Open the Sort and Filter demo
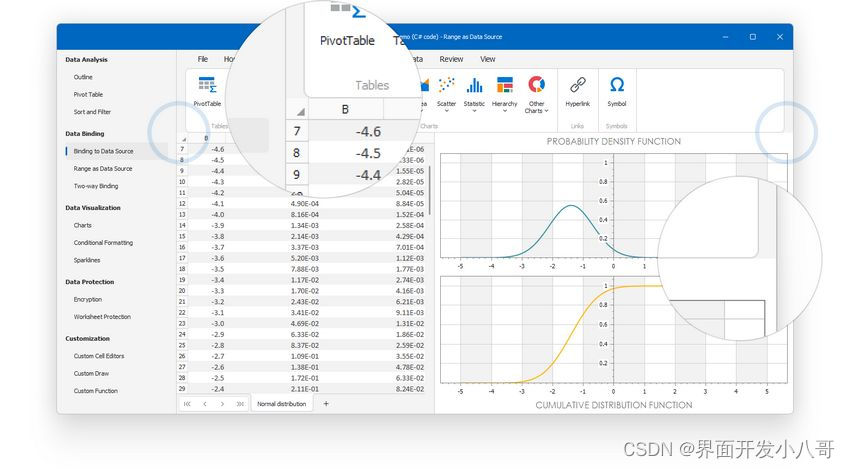 click(x=92, y=112)
